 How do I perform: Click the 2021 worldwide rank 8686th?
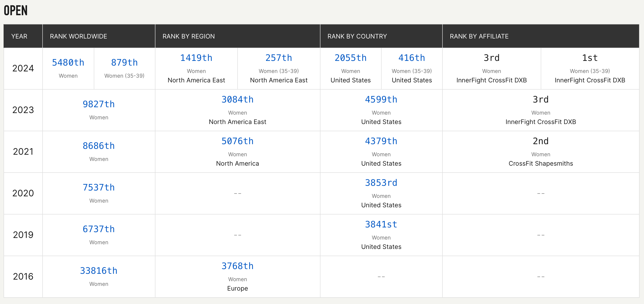pos(99,146)
